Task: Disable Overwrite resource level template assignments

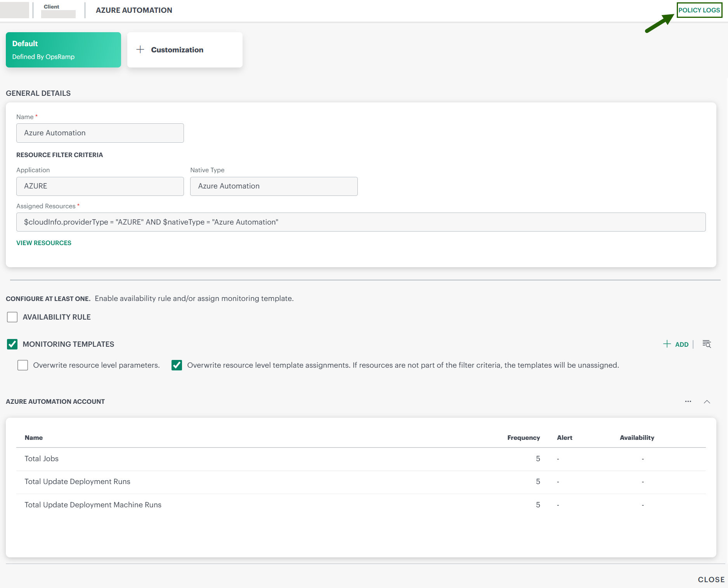Action: (177, 365)
